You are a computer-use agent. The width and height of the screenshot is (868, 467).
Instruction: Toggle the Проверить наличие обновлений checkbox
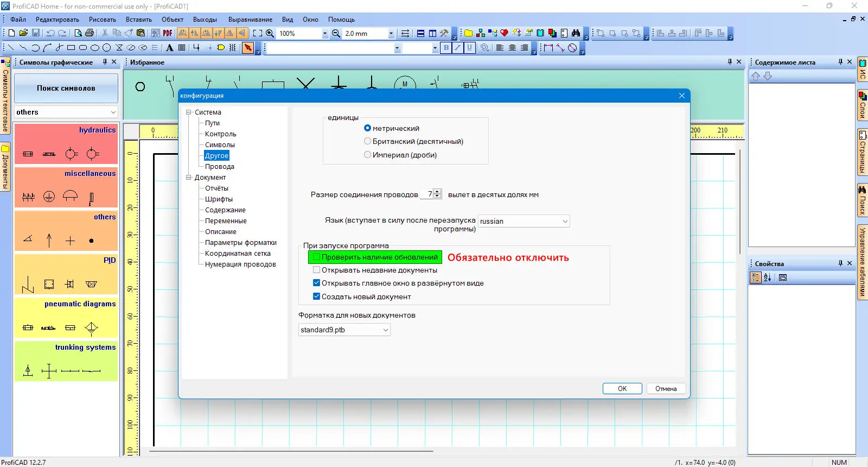(x=316, y=257)
